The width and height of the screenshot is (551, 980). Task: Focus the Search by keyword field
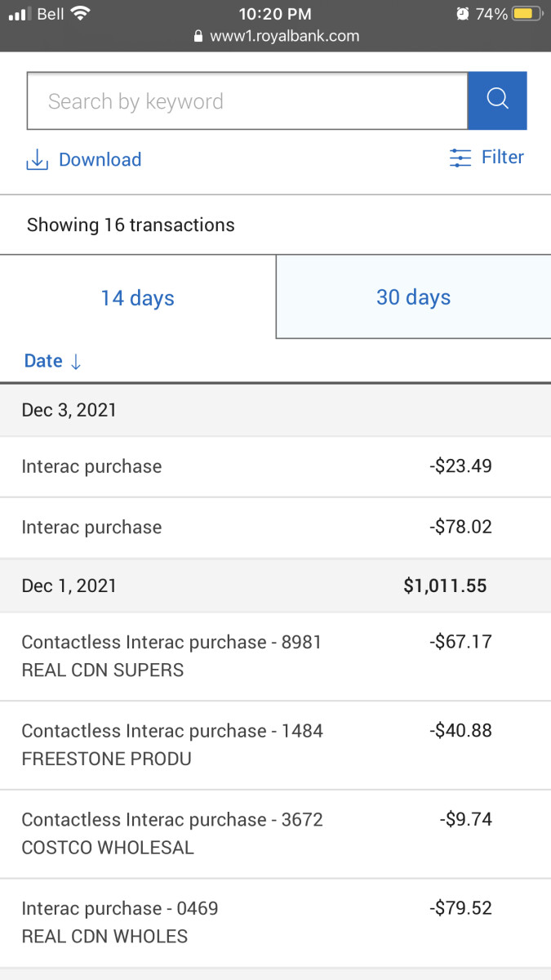point(247,101)
